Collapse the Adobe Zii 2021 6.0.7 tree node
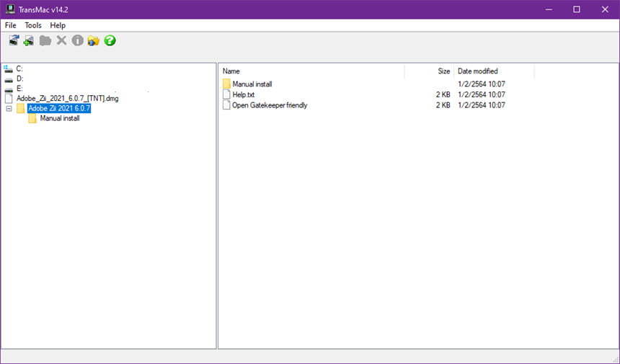 pos(9,108)
